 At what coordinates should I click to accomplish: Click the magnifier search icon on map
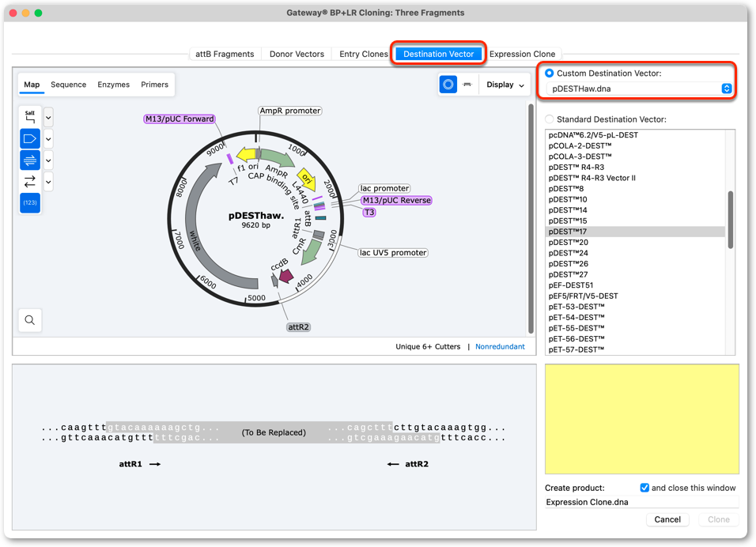pyautogui.click(x=30, y=320)
